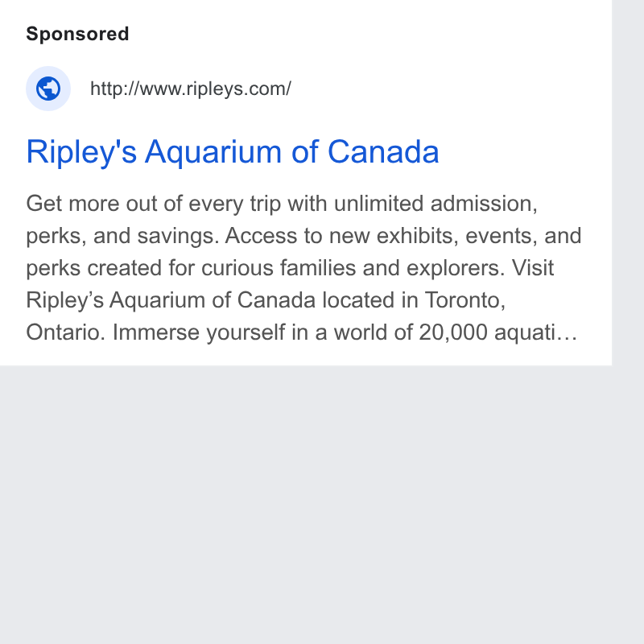This screenshot has width=644, height=644.
Task: Click the number 20,000 in the description
Action: (x=453, y=332)
